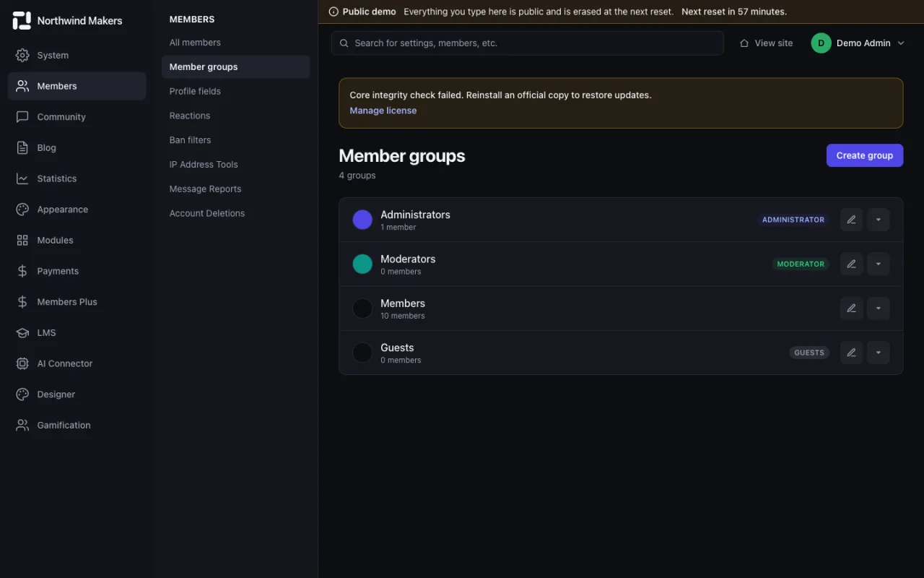Open Blog via document icon
The height and width of the screenshot is (578, 924).
pyautogui.click(x=22, y=147)
